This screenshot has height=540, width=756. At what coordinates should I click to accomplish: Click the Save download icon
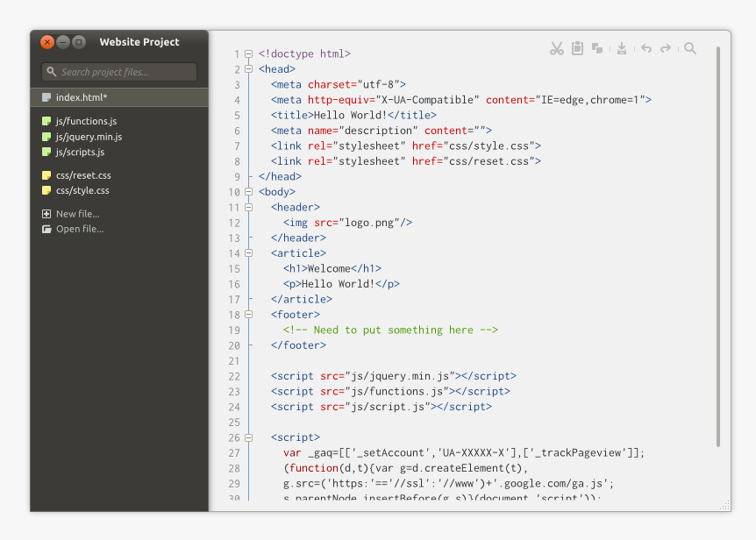point(622,48)
